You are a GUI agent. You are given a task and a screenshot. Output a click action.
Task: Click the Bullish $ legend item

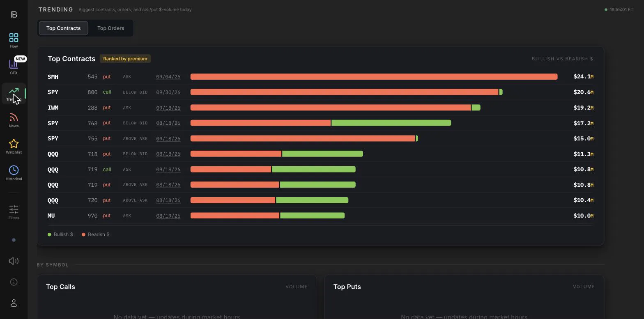coord(60,234)
